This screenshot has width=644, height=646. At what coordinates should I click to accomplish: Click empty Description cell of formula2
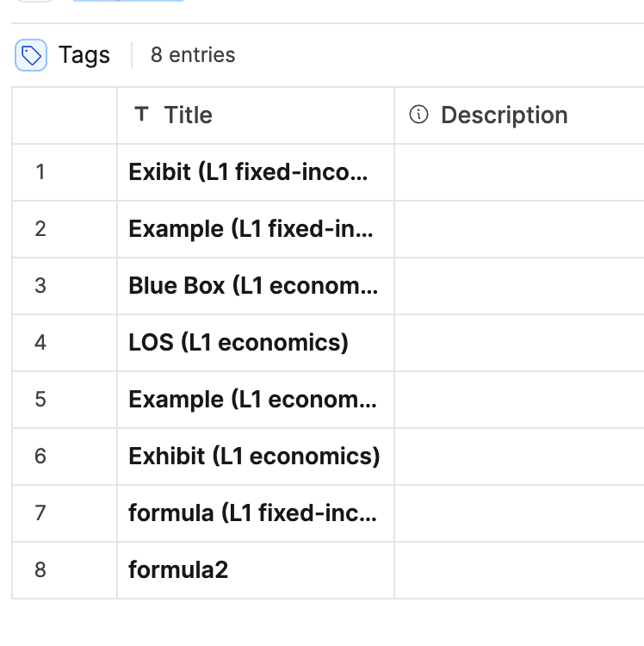point(520,570)
